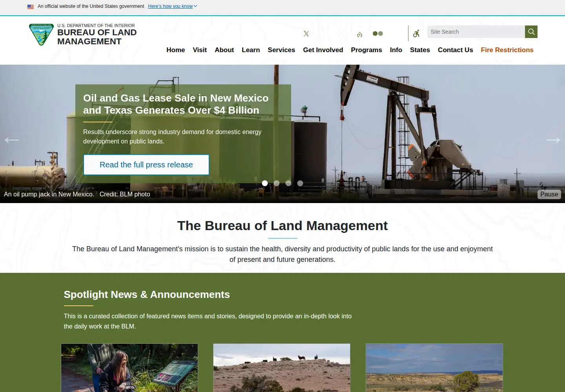Open the Visit menu
This screenshot has height=392, width=565.
pyautogui.click(x=200, y=50)
